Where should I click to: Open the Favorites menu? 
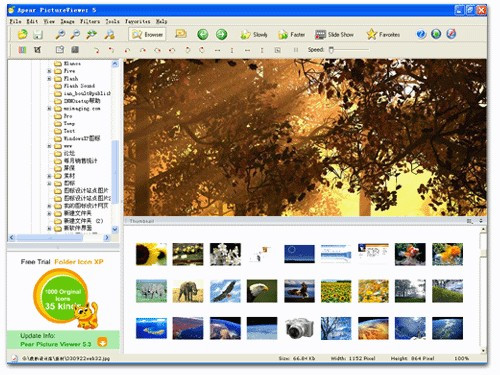pos(138,21)
